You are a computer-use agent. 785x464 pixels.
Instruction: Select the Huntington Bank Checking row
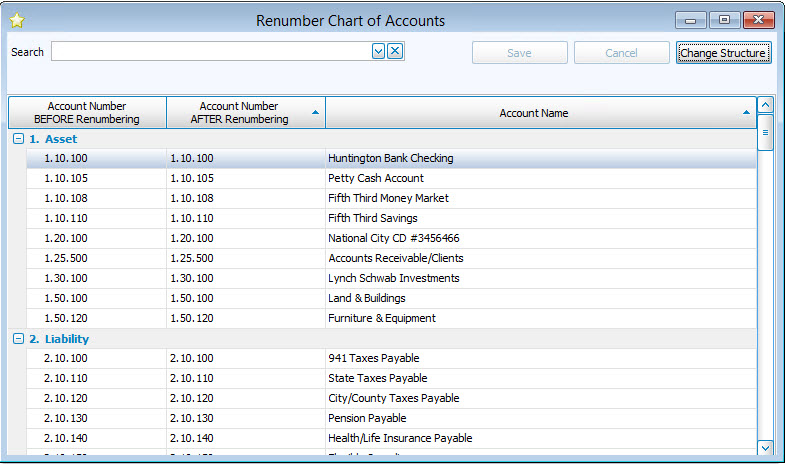390,158
